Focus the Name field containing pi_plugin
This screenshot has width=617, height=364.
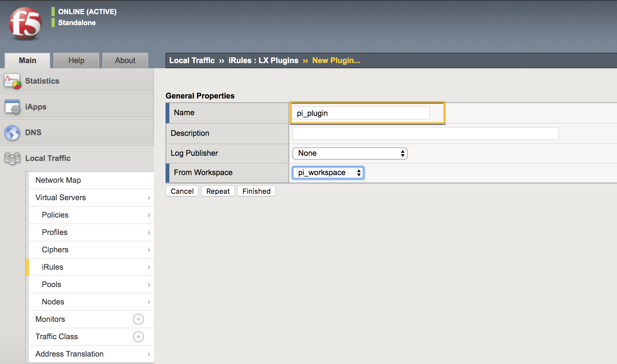361,113
